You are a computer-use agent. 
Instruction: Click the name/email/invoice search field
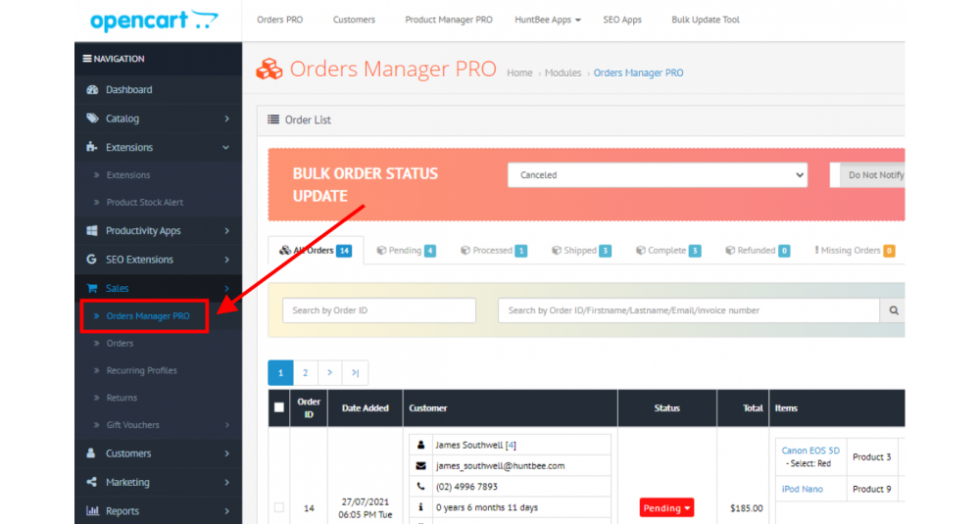point(689,310)
